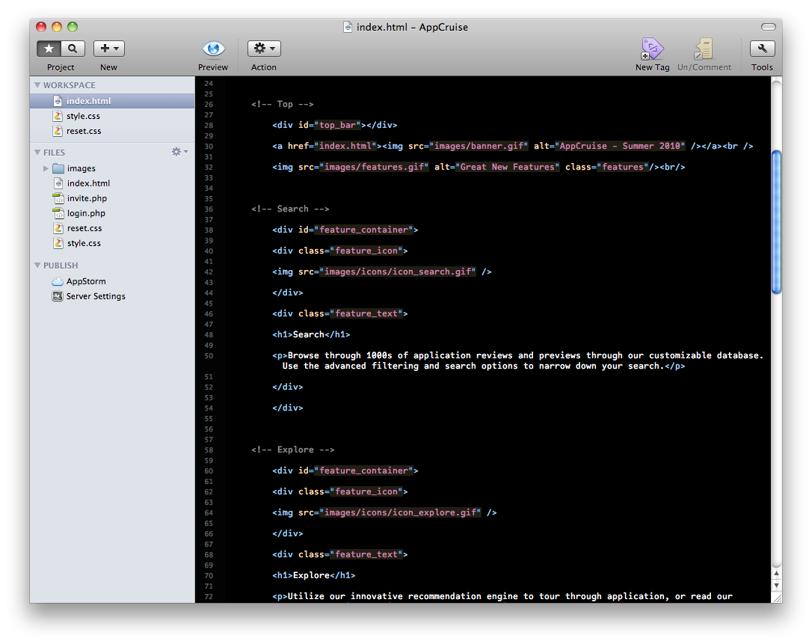Open the Tools wrench button
This screenshot has height=644, width=812.
click(763, 48)
